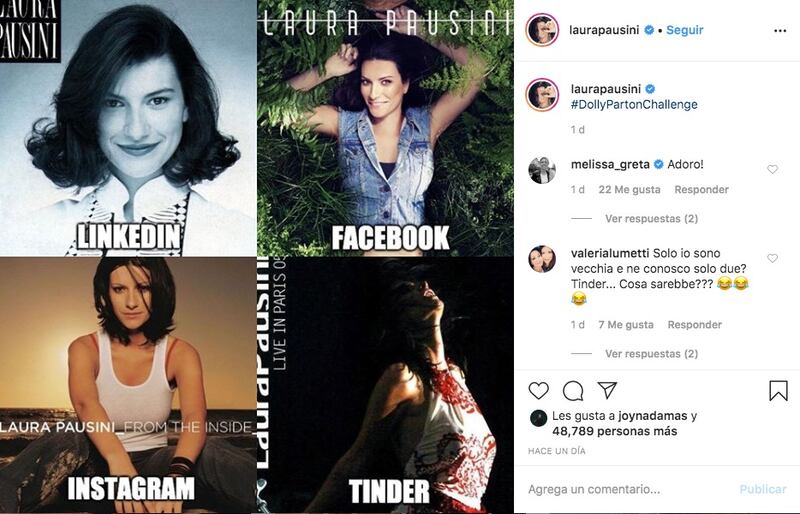This screenshot has height=514, width=800.
Task: Share the post via the paper plane icon
Action: tap(607, 390)
